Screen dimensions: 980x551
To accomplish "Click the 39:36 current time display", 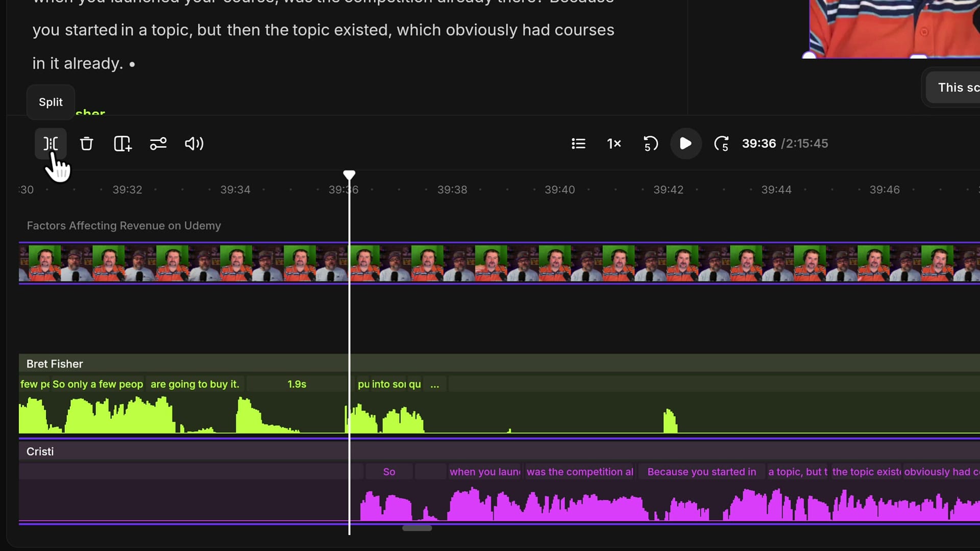I will [759, 143].
